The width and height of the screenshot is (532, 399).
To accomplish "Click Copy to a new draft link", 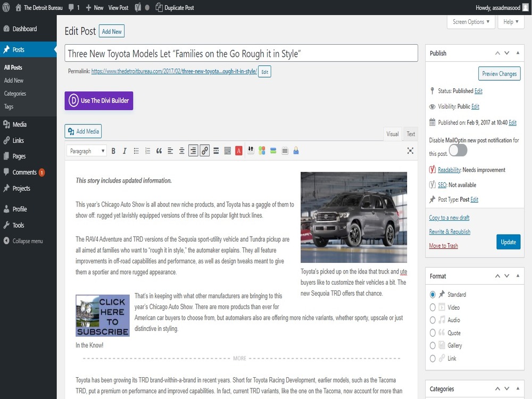I will [x=449, y=218].
